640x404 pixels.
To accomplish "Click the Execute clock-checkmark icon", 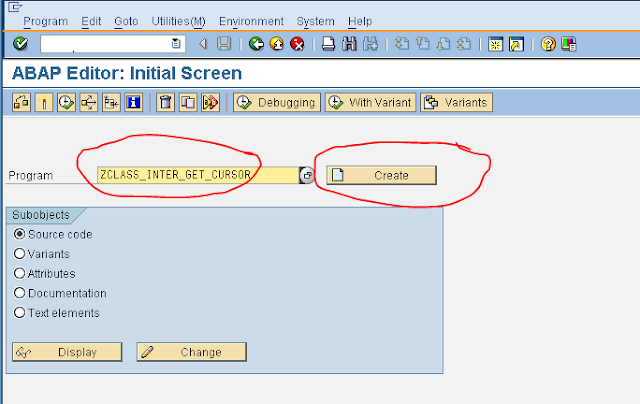I will point(66,102).
